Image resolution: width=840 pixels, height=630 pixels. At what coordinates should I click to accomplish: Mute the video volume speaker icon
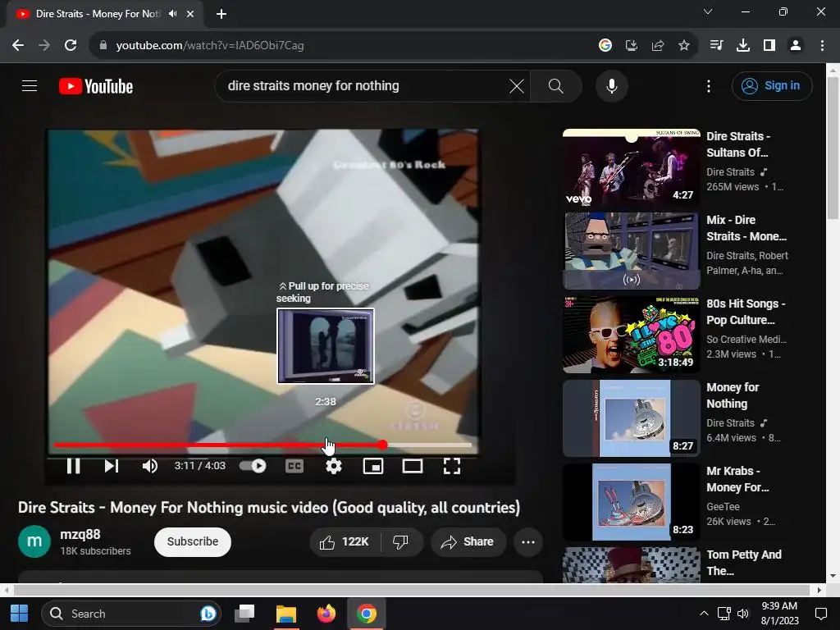[x=149, y=466]
